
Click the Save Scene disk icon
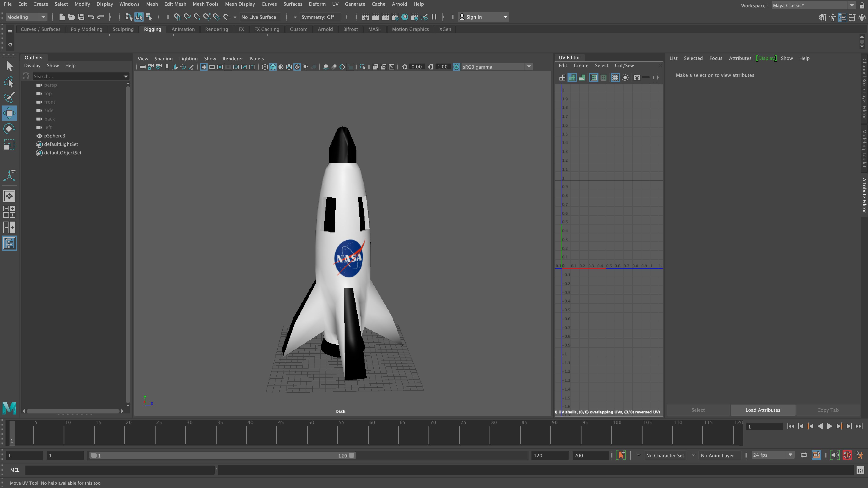tap(81, 17)
